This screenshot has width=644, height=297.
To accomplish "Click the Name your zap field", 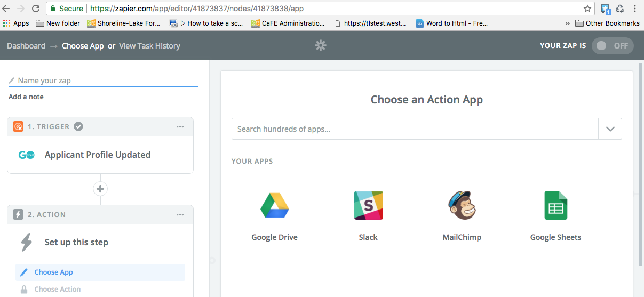I will pyautogui.click(x=104, y=81).
